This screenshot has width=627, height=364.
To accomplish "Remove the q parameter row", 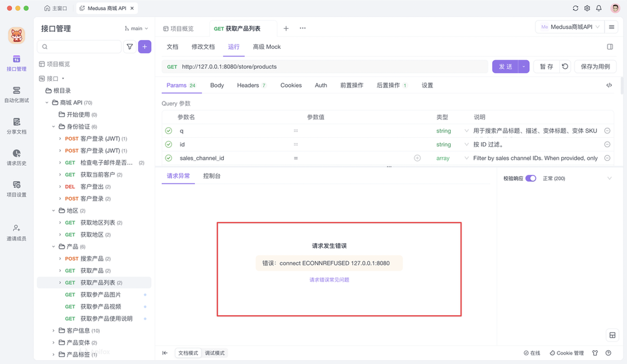I will (x=607, y=131).
